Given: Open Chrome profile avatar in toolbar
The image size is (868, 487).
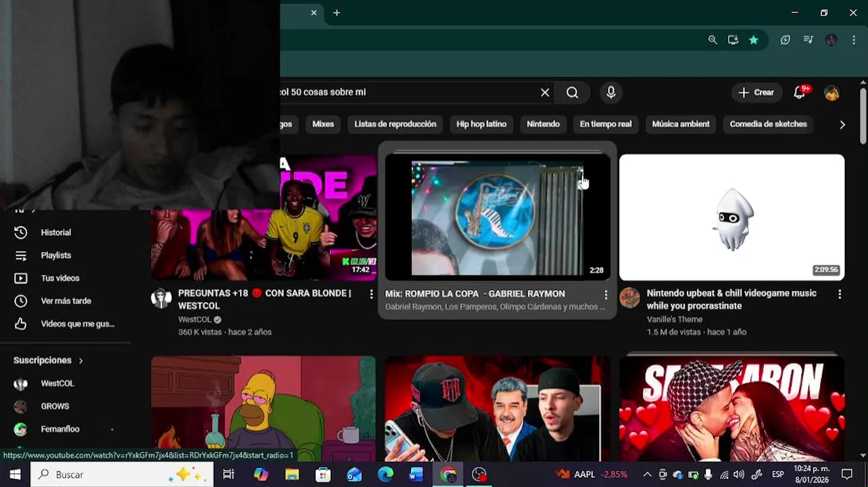Looking at the screenshot, I should click(831, 40).
